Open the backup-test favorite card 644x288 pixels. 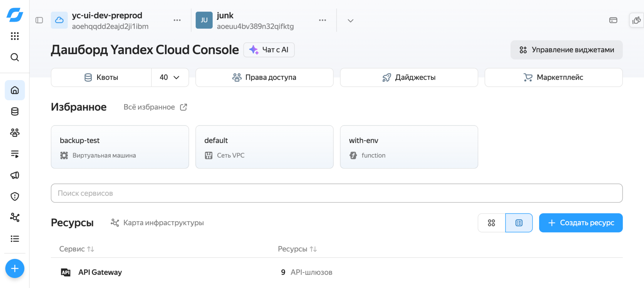coord(120,147)
